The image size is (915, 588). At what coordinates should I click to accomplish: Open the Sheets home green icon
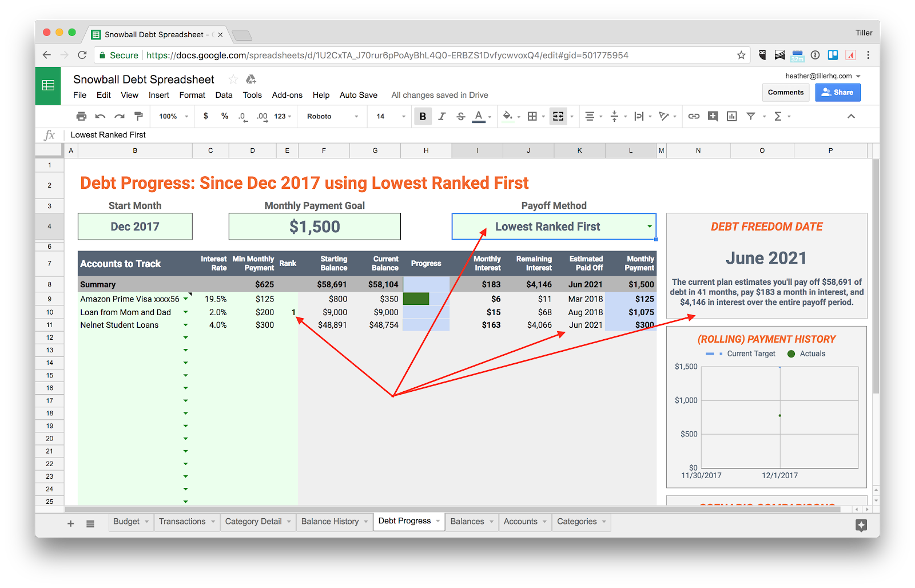48,86
